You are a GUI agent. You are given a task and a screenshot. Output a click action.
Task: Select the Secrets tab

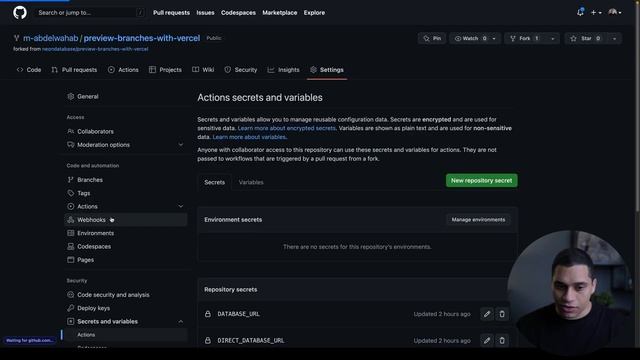click(215, 182)
